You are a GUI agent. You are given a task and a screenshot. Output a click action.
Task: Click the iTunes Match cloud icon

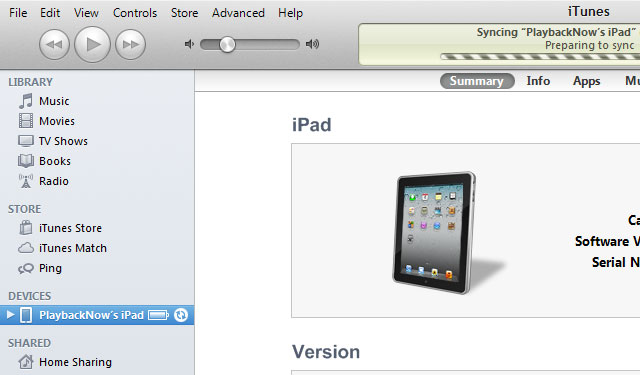[x=26, y=248]
